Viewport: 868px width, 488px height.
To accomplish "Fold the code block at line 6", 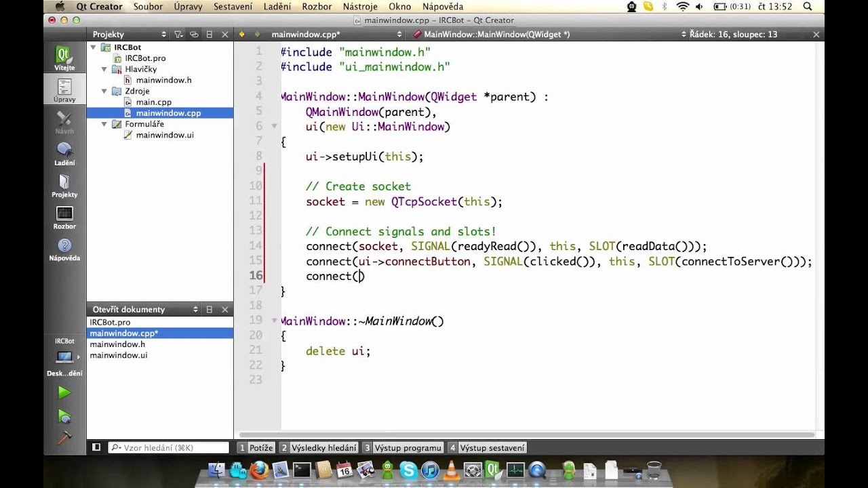I will 275,126.
